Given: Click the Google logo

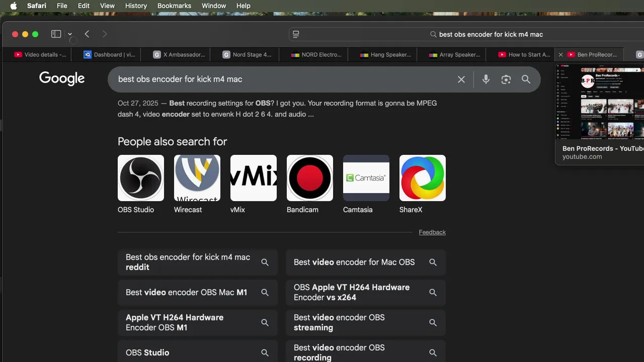Looking at the screenshot, I should point(62,78).
